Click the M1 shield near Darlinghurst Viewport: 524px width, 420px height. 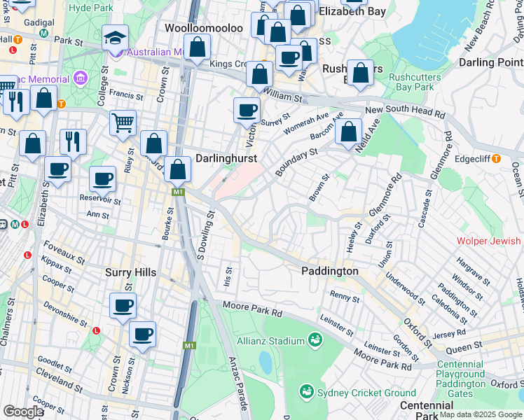178,192
